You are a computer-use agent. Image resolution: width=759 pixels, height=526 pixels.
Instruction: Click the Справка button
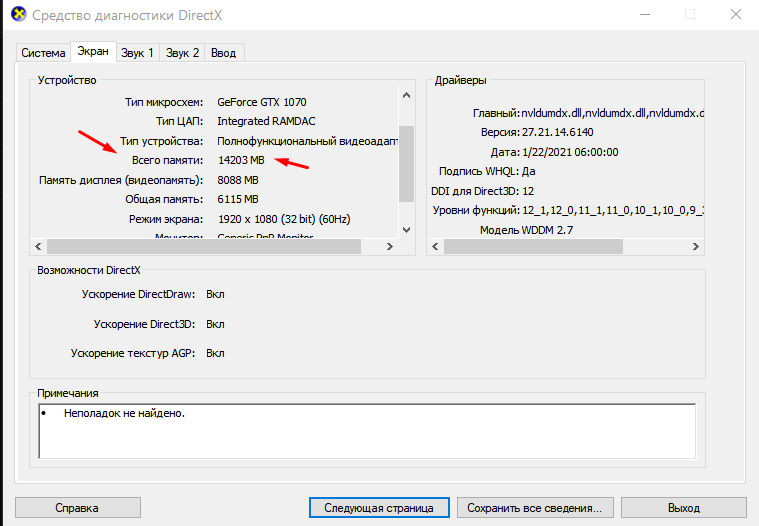tap(77, 508)
